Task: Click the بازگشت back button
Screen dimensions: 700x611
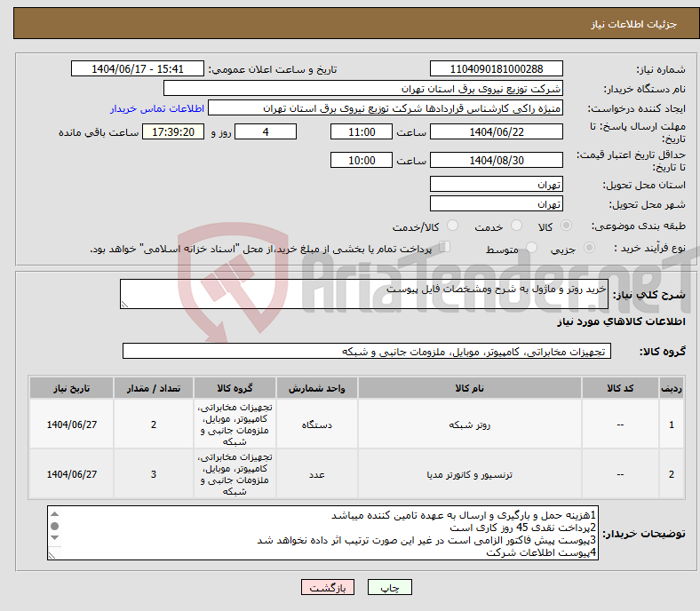Action: (328, 587)
